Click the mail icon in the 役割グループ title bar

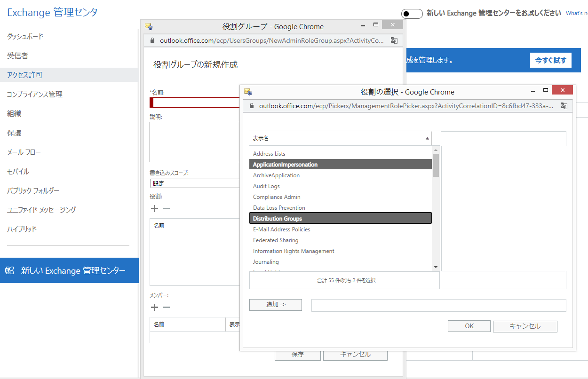click(149, 26)
